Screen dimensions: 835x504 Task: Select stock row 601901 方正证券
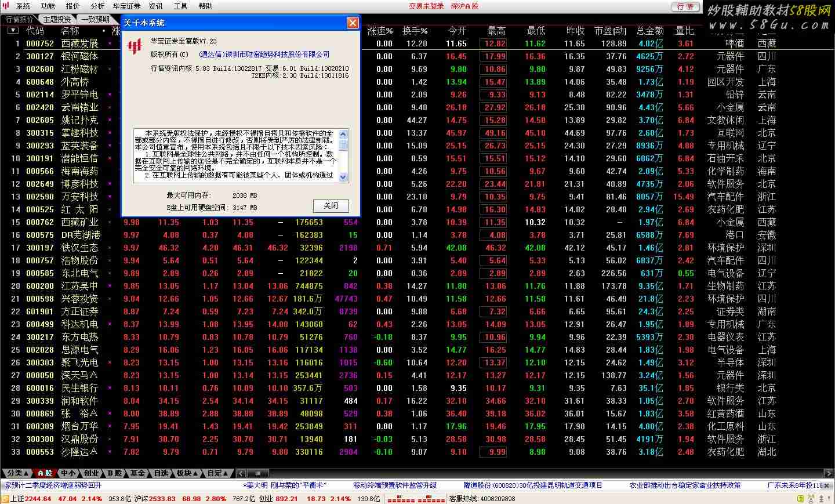418,311
